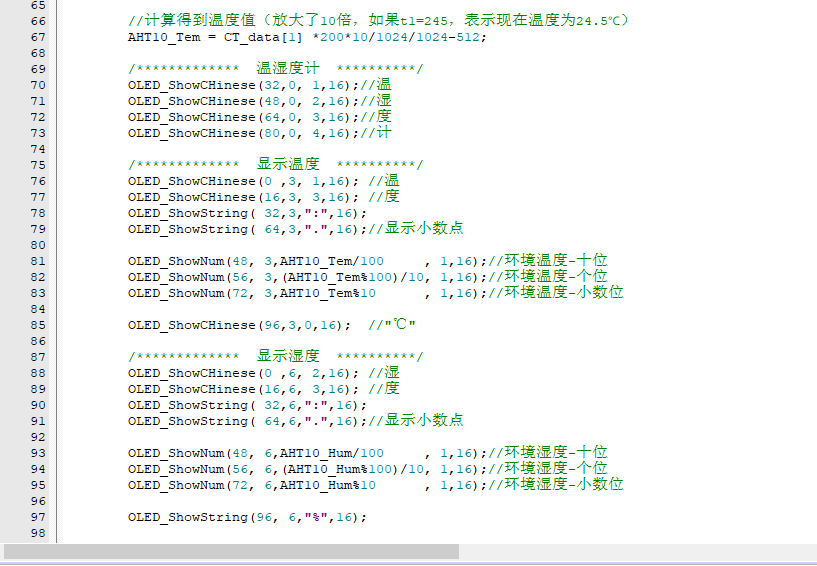This screenshot has height=566, width=817.
Task: Click the AHT10_Hum%10 line 95
Action: click(x=307, y=485)
